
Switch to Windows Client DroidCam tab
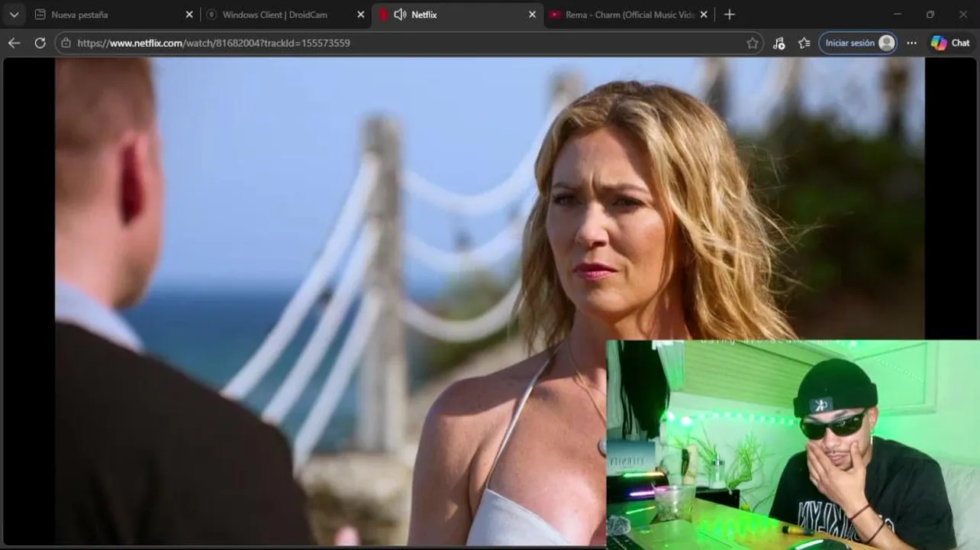point(287,15)
